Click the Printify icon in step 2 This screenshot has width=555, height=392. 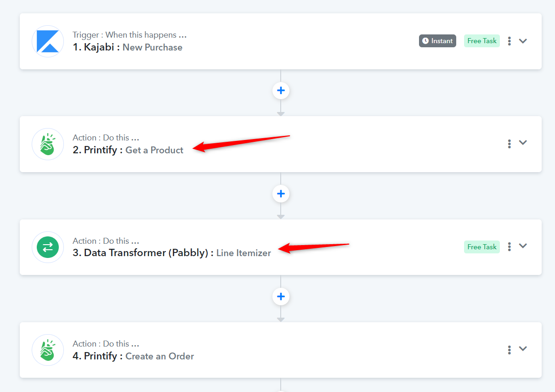48,144
